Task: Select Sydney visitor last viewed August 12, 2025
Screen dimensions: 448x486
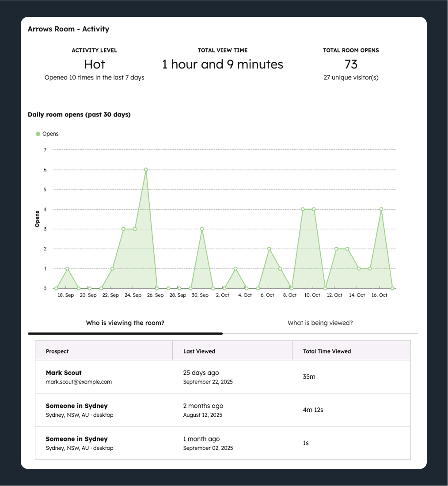Action: pyautogui.click(x=77, y=406)
